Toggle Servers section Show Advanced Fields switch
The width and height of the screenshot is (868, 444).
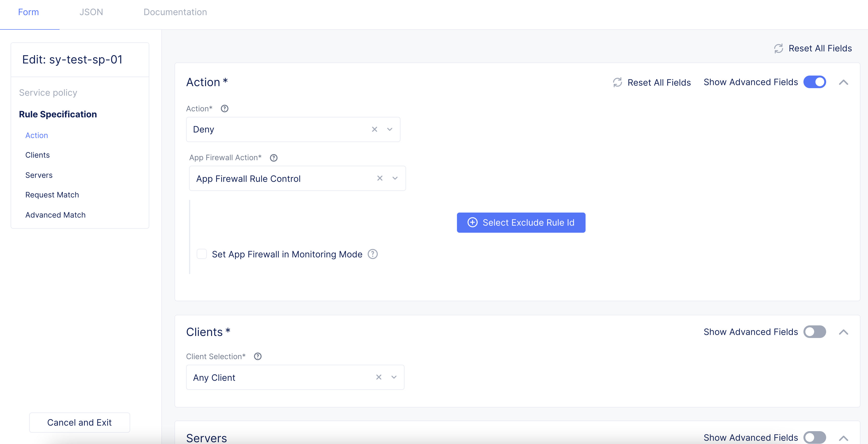815,437
